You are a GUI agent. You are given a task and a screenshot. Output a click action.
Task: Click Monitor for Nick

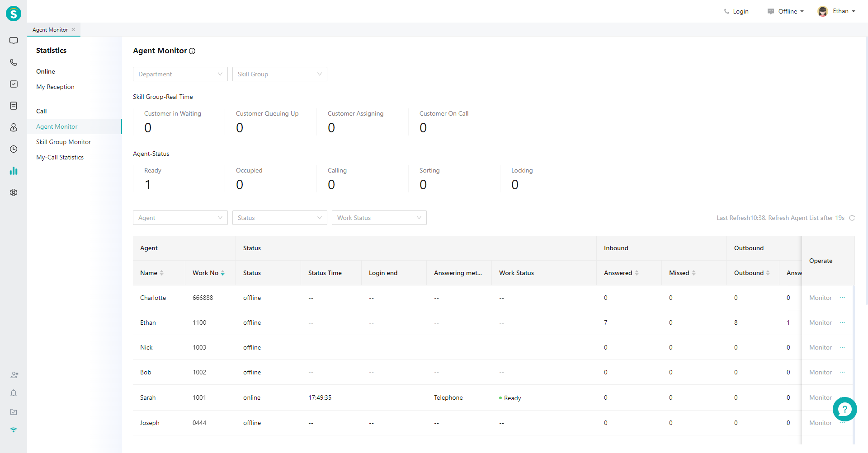pyautogui.click(x=820, y=347)
